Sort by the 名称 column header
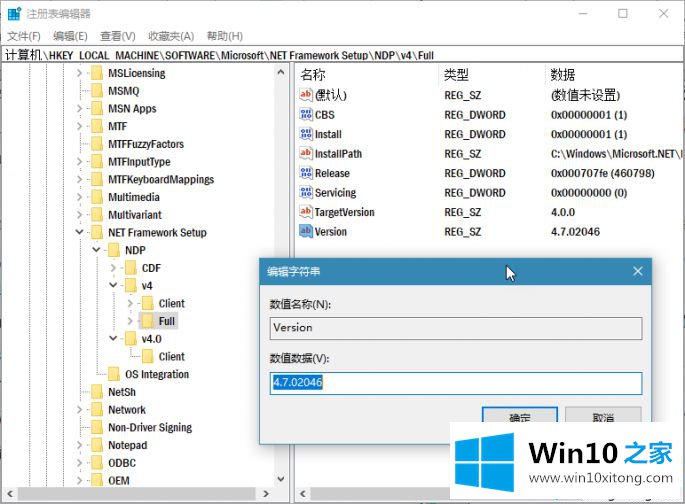This screenshot has height=504, width=685. coord(313,75)
